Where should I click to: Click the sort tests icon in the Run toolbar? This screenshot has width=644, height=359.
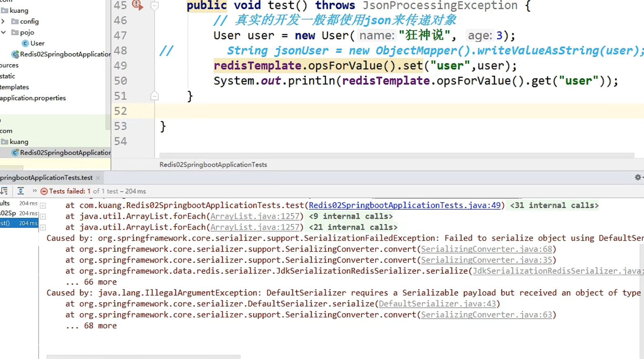click(x=4, y=191)
